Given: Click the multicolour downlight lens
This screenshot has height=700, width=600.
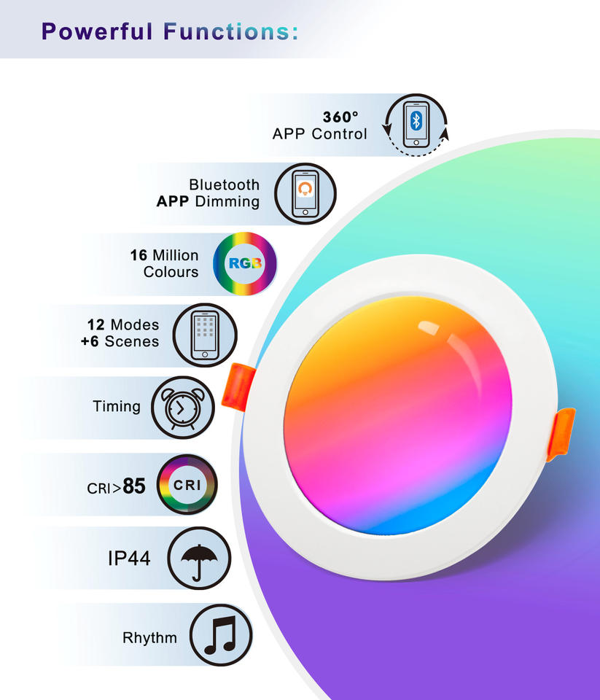Looking at the screenshot, I should coord(398,415).
